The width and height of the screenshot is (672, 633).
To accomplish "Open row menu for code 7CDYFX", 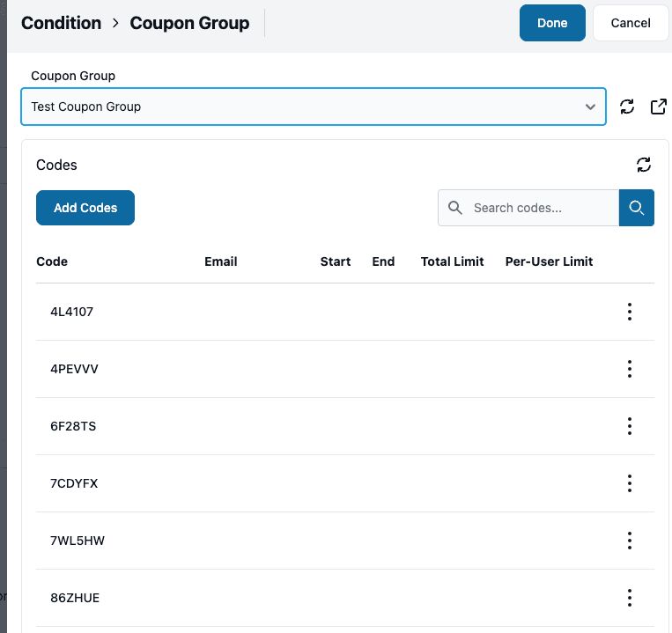I will pos(629,483).
